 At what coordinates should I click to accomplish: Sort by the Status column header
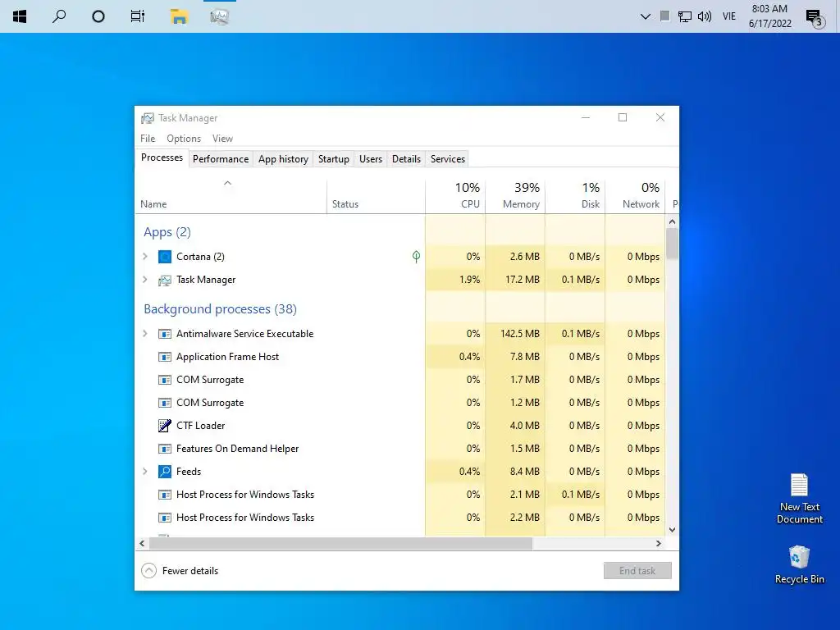(376, 197)
